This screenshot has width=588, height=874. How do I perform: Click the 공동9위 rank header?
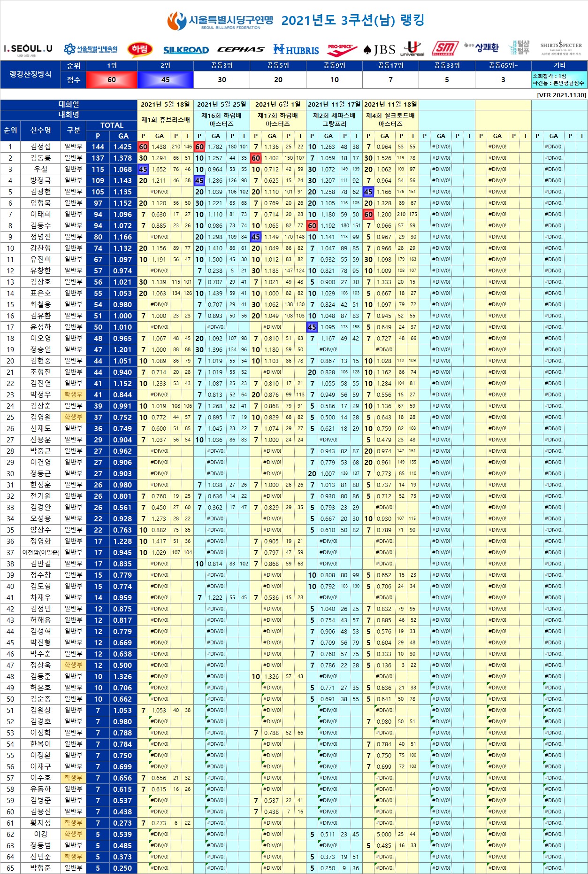click(x=334, y=66)
